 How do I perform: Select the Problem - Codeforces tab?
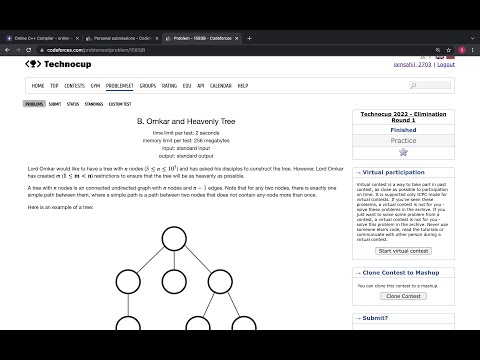click(202, 38)
